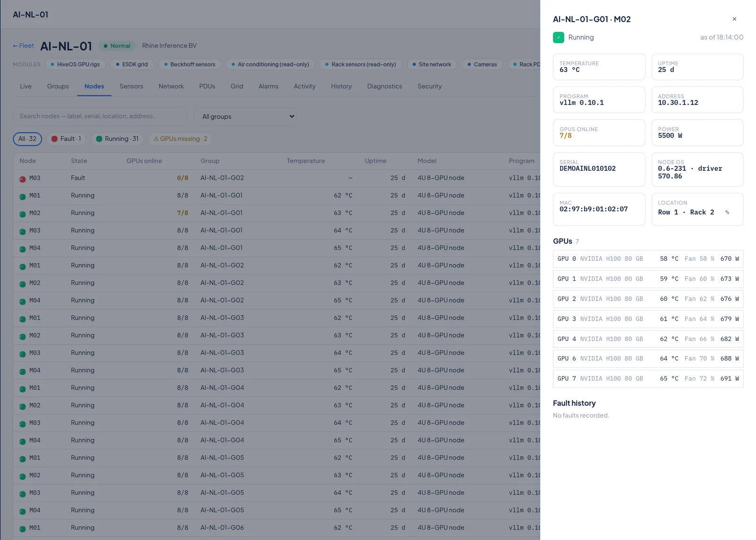This screenshot has width=756, height=540.
Task: Select the HiveOS GPU rigs module
Action: (x=75, y=64)
